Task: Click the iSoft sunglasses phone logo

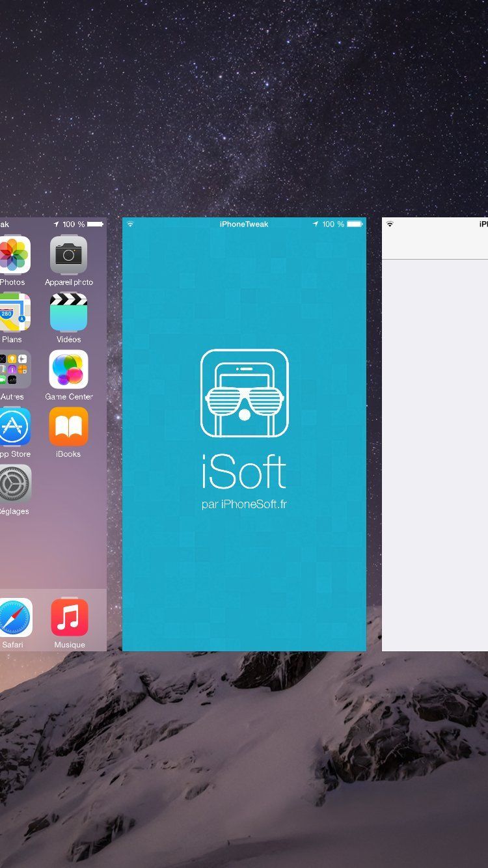Action: coord(244,393)
